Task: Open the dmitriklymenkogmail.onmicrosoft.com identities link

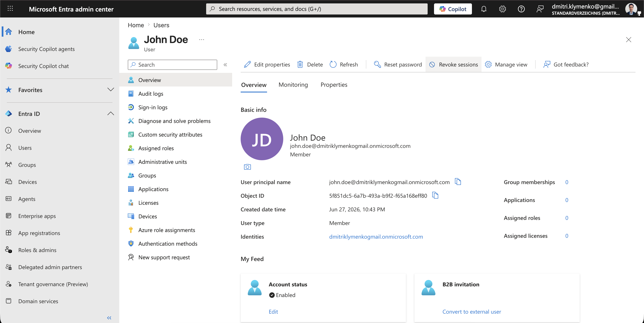Action: coord(376,237)
